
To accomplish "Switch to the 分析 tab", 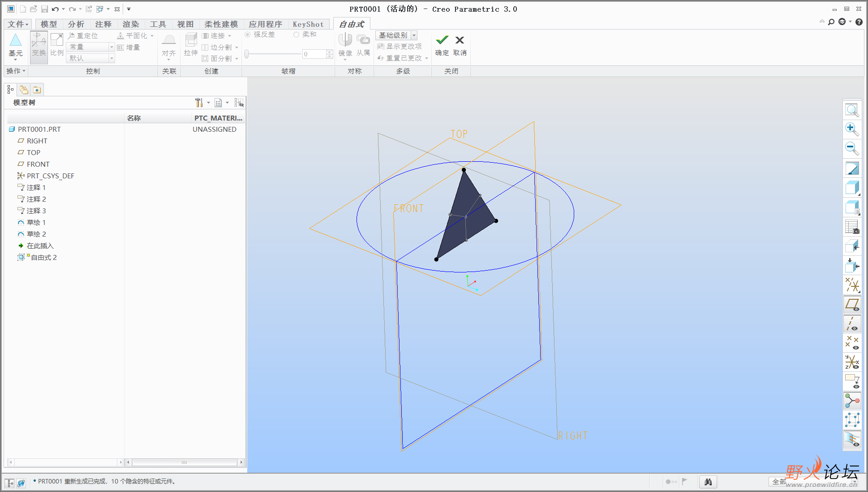I will (76, 24).
